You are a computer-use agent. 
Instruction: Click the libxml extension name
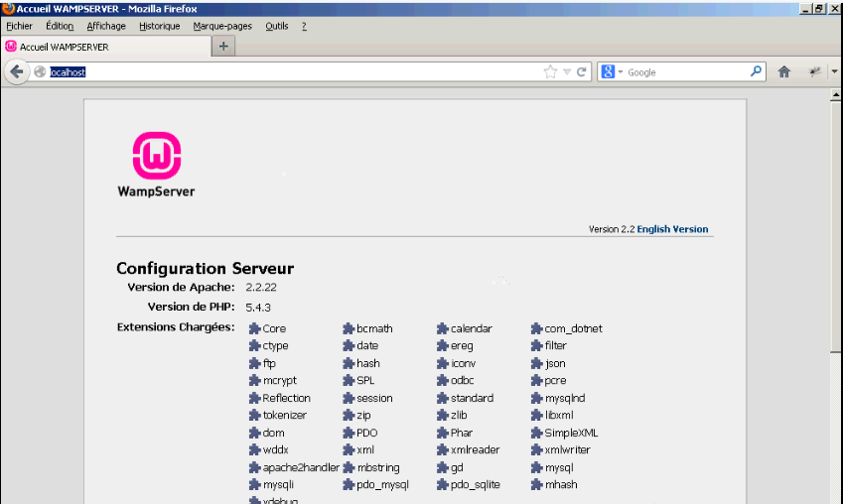pos(559,416)
